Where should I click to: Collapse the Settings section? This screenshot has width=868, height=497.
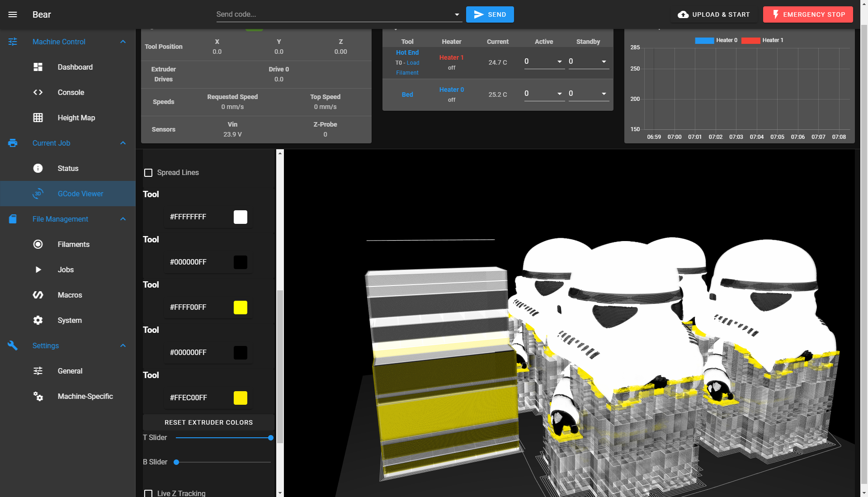click(123, 346)
